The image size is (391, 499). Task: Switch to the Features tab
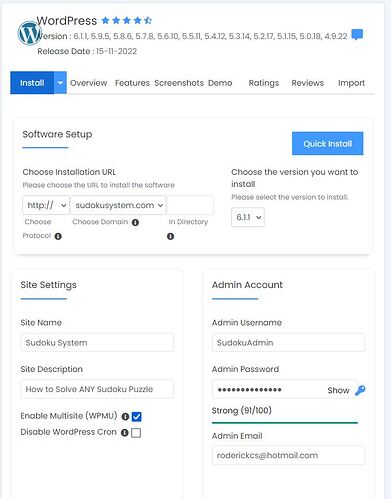pyautogui.click(x=132, y=83)
